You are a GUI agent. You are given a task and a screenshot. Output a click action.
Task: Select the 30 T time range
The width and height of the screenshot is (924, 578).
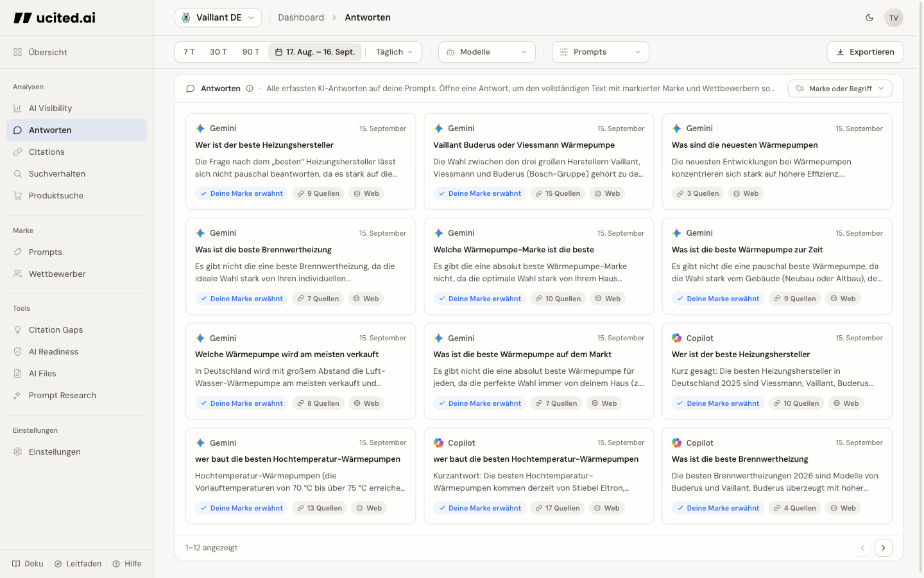pyautogui.click(x=218, y=52)
